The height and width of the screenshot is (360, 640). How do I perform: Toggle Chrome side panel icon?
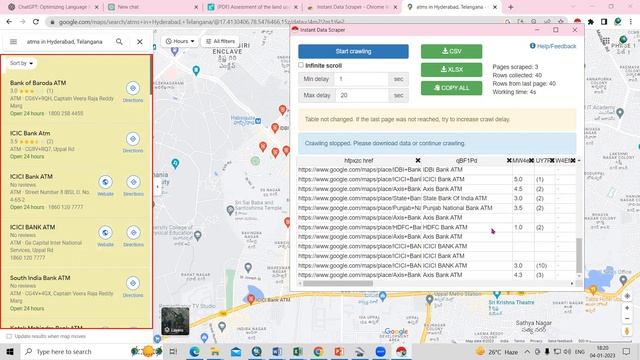(x=604, y=22)
